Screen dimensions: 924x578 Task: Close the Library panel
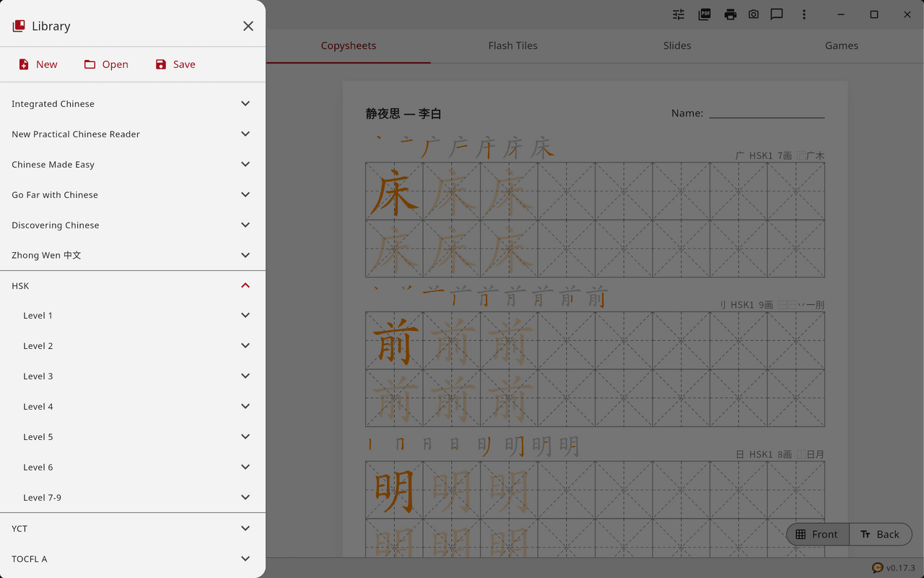[x=248, y=26]
